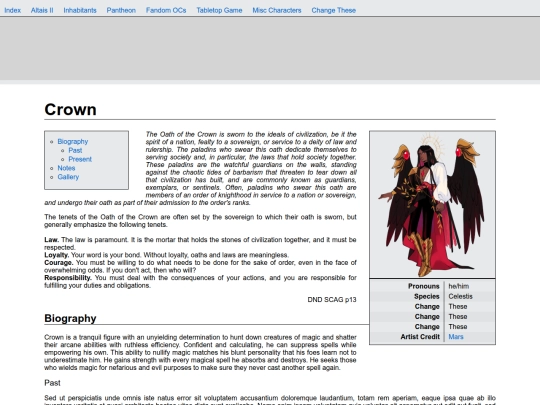Screen dimensions: 540x405
Task: Open the Inhabitants menu link
Action: tap(80, 10)
